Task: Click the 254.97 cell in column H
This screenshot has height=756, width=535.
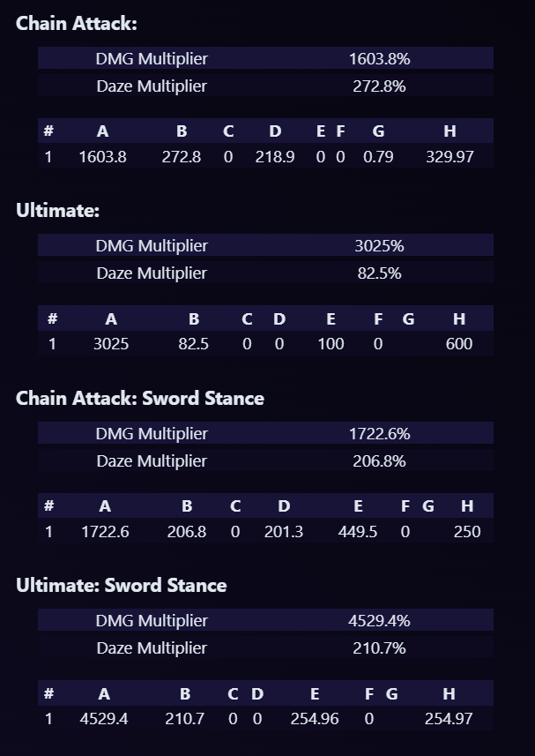Action: pyautogui.click(x=449, y=719)
